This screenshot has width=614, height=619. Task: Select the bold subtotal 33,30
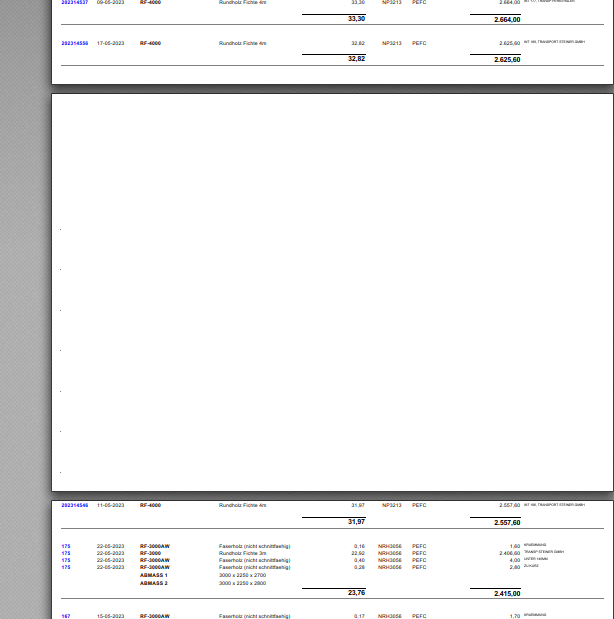[356, 19]
